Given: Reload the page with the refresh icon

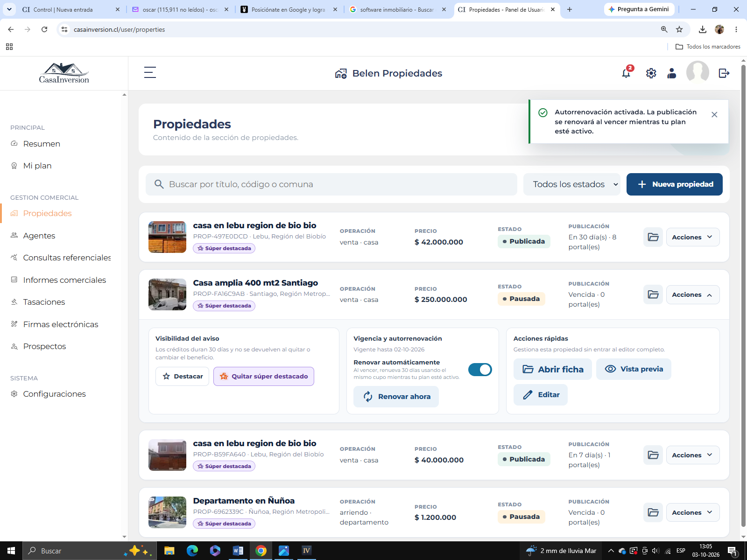Looking at the screenshot, I should [44, 29].
